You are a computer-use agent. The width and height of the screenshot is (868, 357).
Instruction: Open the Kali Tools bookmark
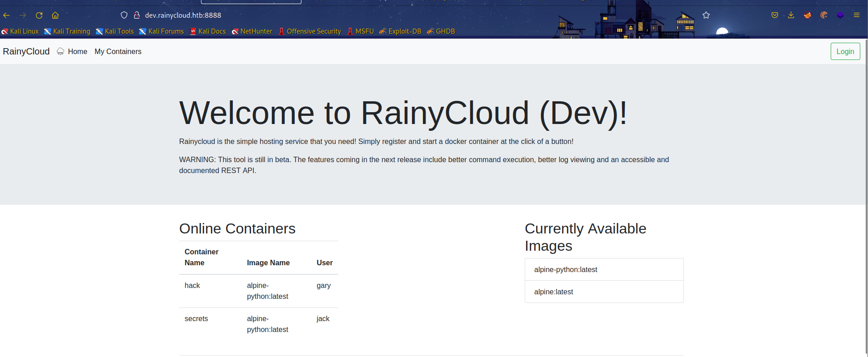(x=115, y=31)
